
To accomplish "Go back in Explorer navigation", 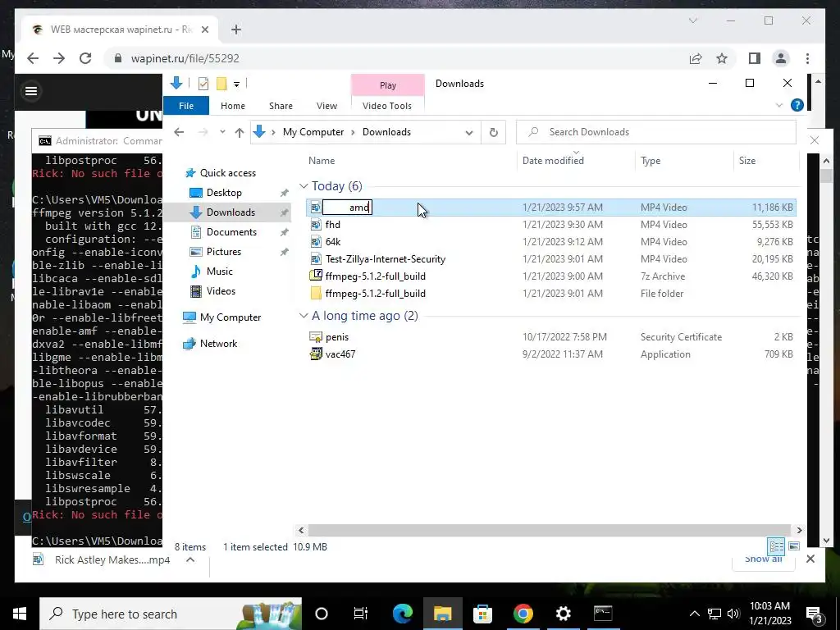I will 179,132.
